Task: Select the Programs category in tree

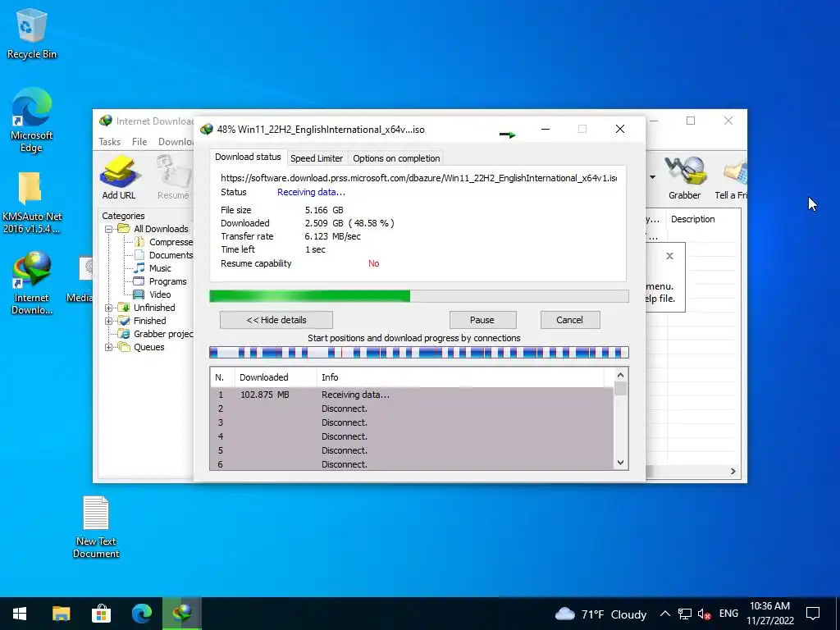Action: (167, 281)
